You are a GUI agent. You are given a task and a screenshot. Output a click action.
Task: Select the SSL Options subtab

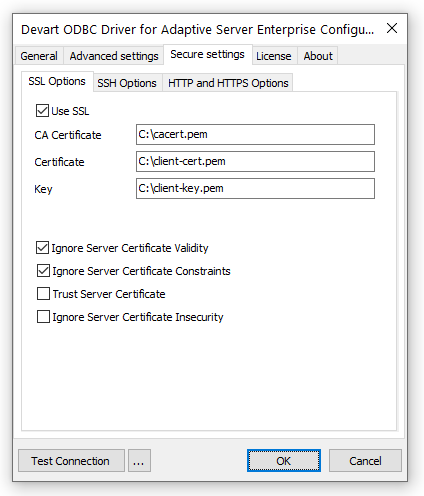tap(57, 81)
